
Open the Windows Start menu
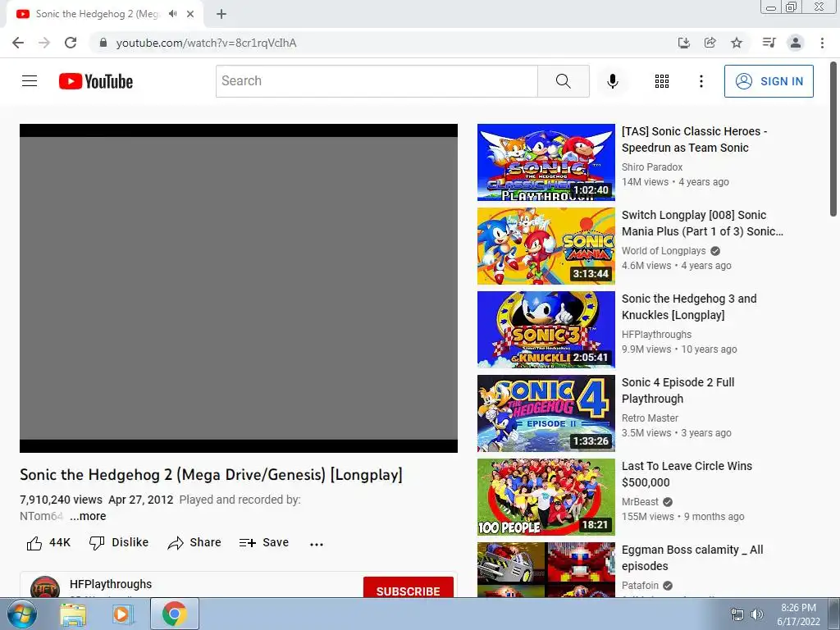tap(21, 614)
